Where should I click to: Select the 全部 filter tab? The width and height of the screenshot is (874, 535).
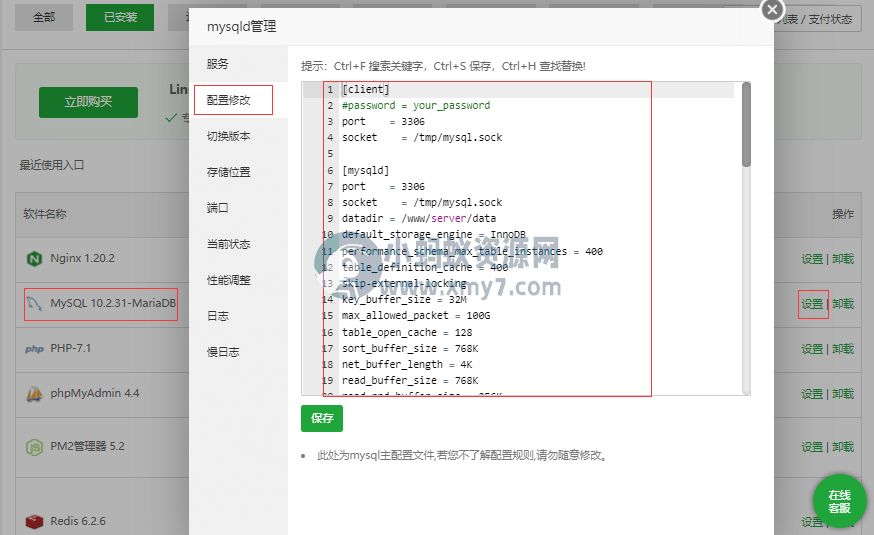[x=44, y=17]
